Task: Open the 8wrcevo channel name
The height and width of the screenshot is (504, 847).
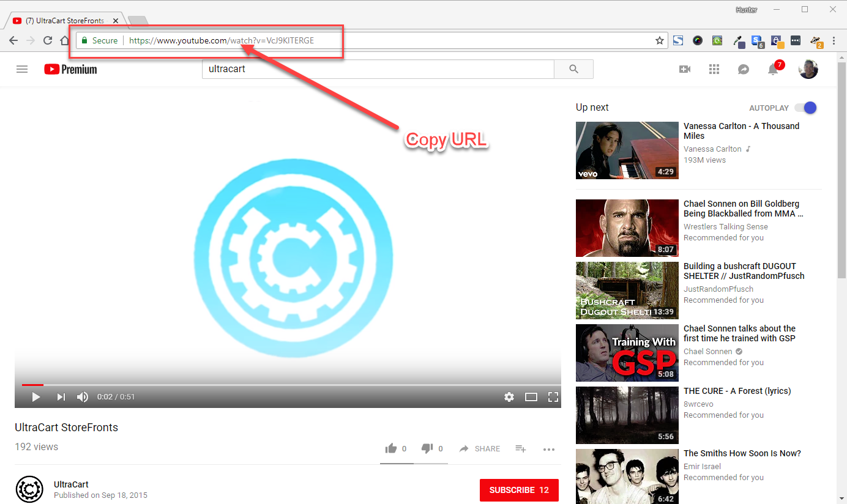Action: point(698,404)
